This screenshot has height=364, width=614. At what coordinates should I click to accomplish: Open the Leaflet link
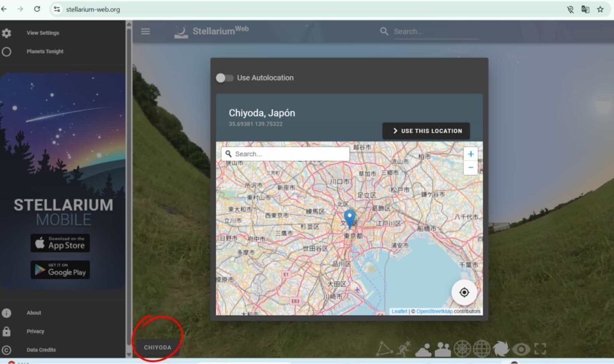point(399,311)
